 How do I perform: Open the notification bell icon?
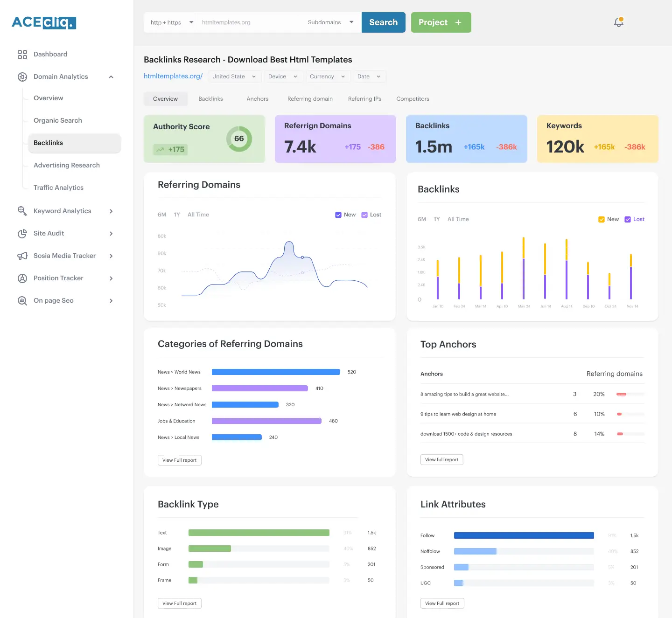[x=619, y=22]
